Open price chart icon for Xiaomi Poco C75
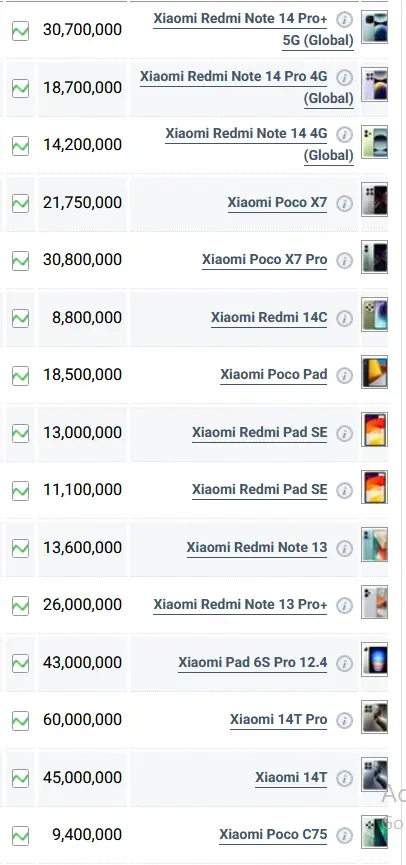Viewport: 406px width, 865px height. [x=20, y=835]
